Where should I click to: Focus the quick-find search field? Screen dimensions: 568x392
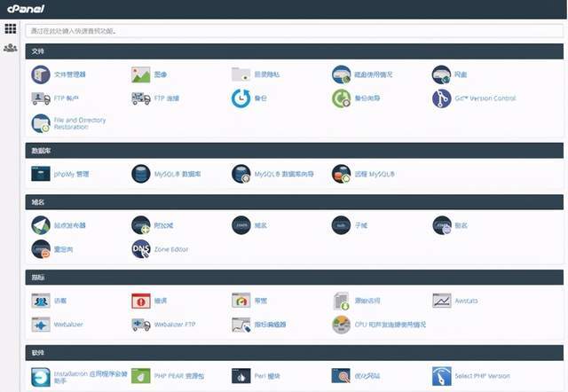click(294, 31)
